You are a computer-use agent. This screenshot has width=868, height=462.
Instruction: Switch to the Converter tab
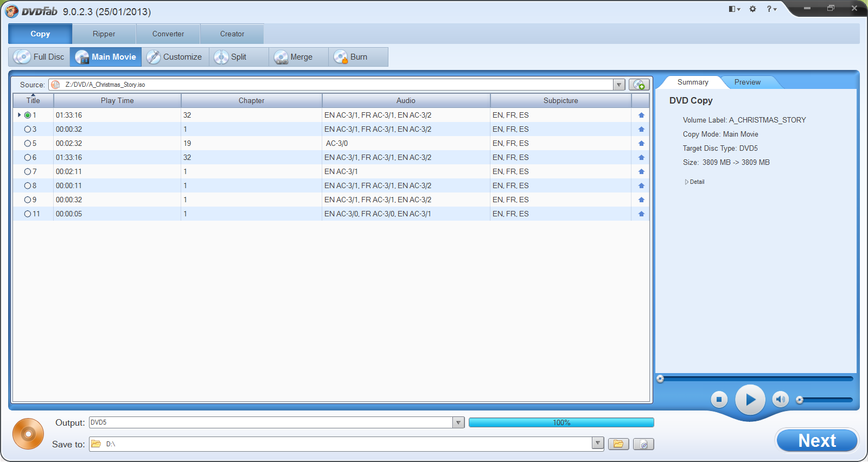pos(168,34)
